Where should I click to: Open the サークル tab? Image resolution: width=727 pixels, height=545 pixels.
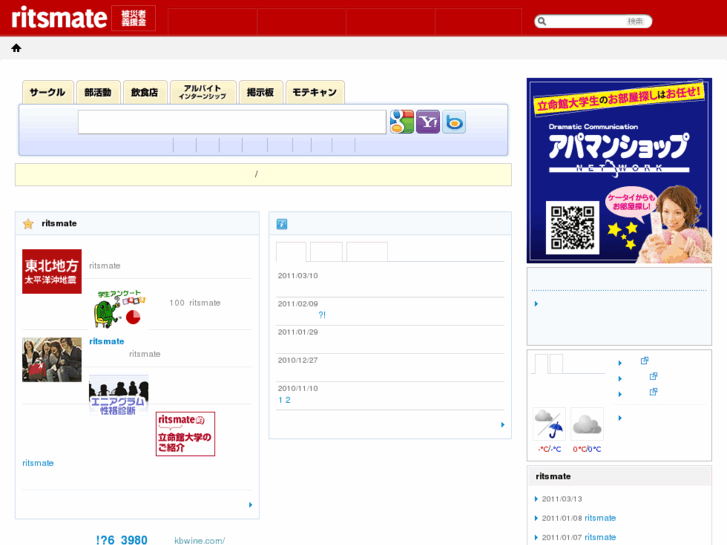click(48, 92)
